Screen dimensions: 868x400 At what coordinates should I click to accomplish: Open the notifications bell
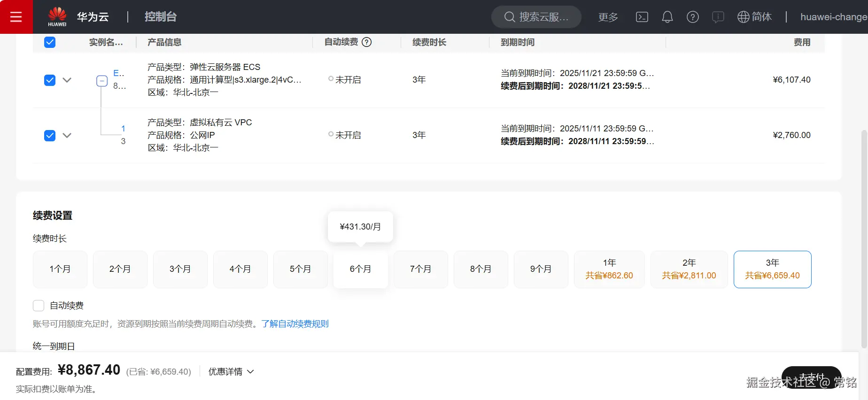(667, 17)
